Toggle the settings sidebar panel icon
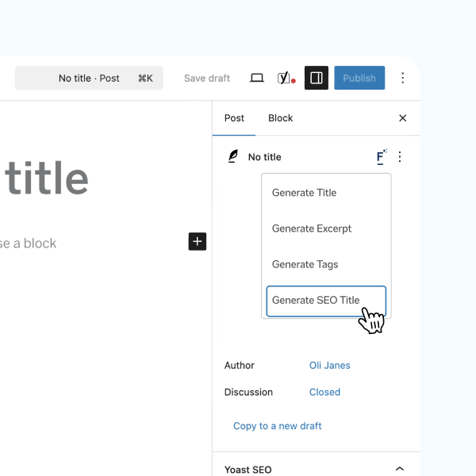476x476 pixels. 317,78
